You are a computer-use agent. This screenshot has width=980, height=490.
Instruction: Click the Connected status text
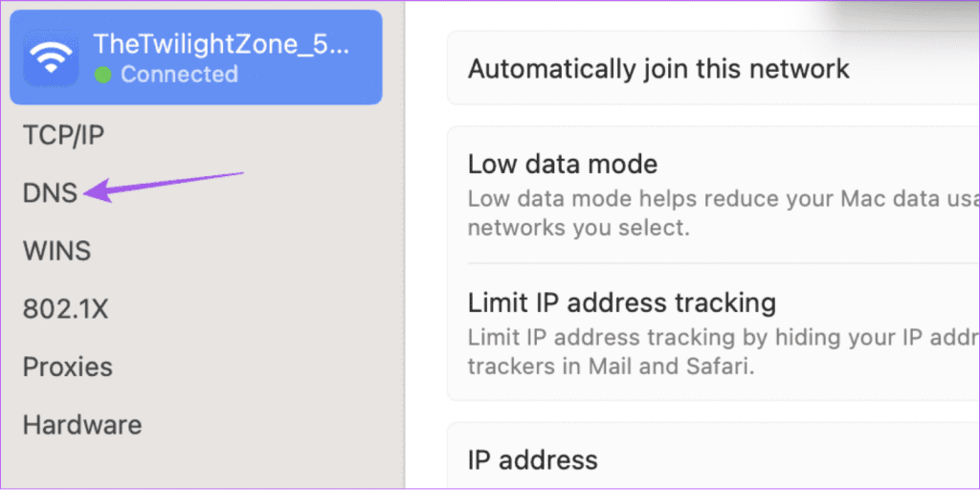click(x=179, y=75)
